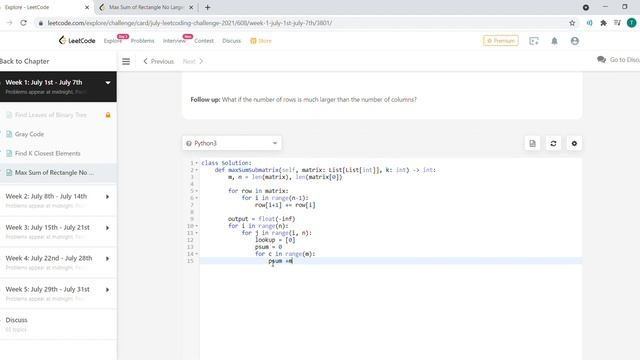Expand Week 2: July 8th - July 14th

click(x=107, y=197)
